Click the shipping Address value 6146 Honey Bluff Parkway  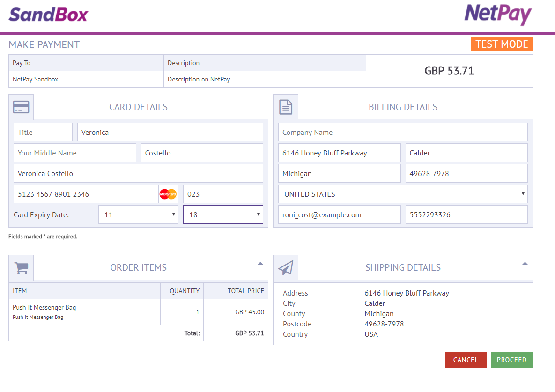click(407, 293)
